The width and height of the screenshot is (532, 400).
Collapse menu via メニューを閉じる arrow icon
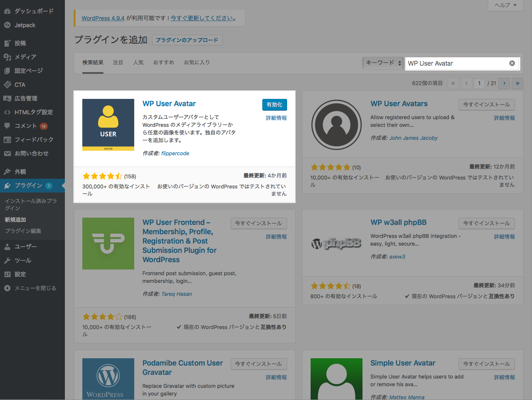7,288
